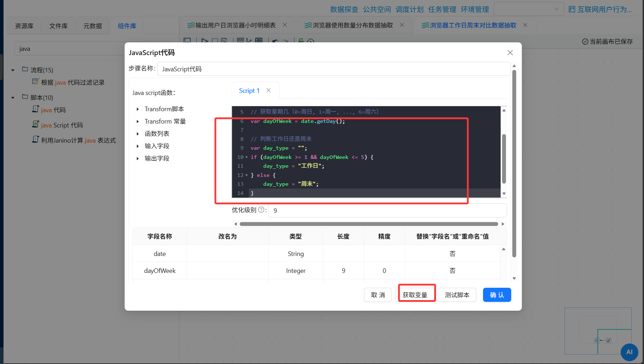Close the 浏览器工作日周末对比数据抽取 tab
644x364 pixels.
pyautogui.click(x=525, y=25)
